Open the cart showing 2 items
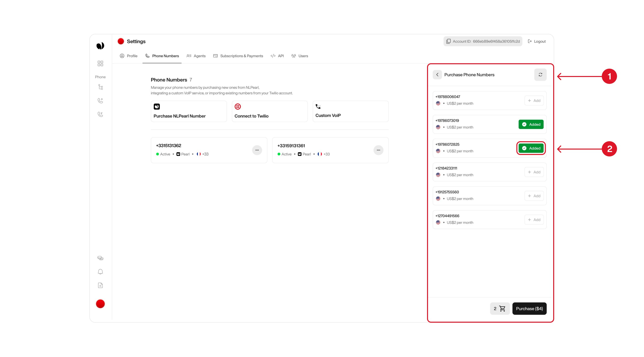Image resolution: width=644 pixels, height=357 pixels. click(500, 308)
